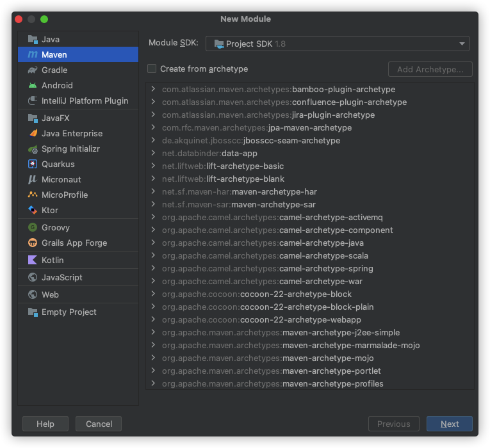Image resolution: width=490 pixels, height=448 pixels.
Task: Click the Cancel button
Action: 99,424
